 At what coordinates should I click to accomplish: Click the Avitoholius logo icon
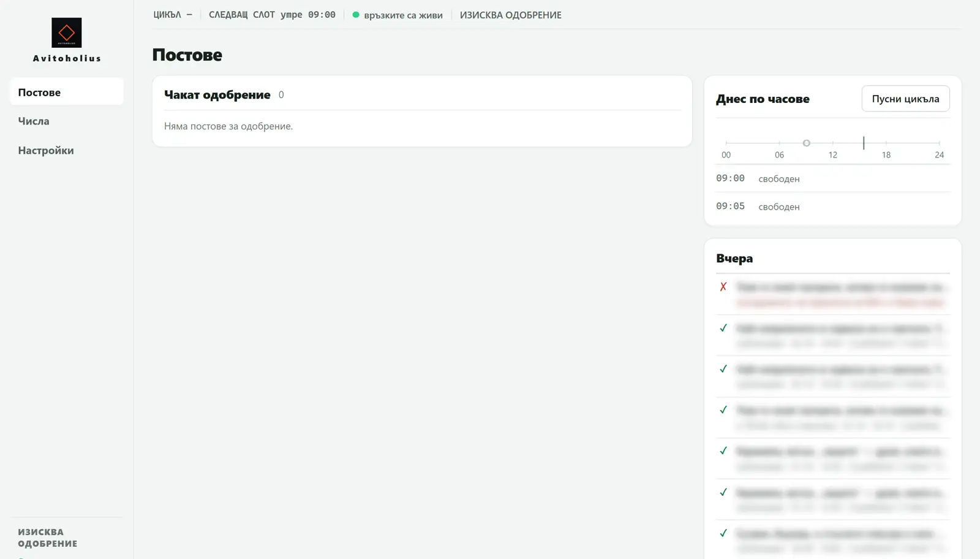(x=66, y=32)
